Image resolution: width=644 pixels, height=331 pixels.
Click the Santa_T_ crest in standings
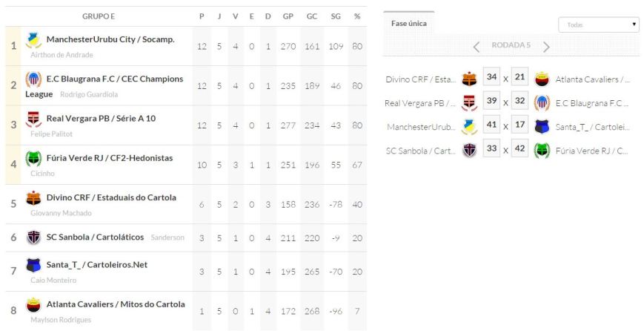click(x=33, y=265)
